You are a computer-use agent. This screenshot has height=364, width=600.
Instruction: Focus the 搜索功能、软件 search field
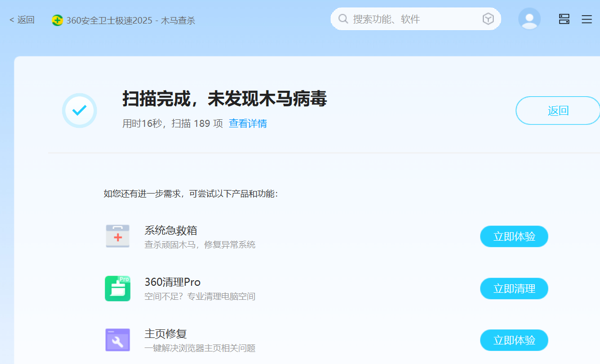(415, 19)
